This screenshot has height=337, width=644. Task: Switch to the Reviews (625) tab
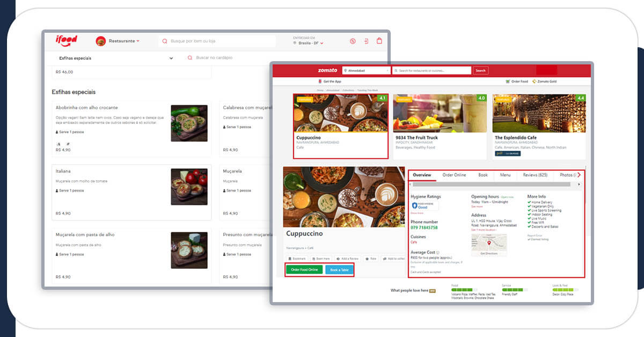coord(535,175)
